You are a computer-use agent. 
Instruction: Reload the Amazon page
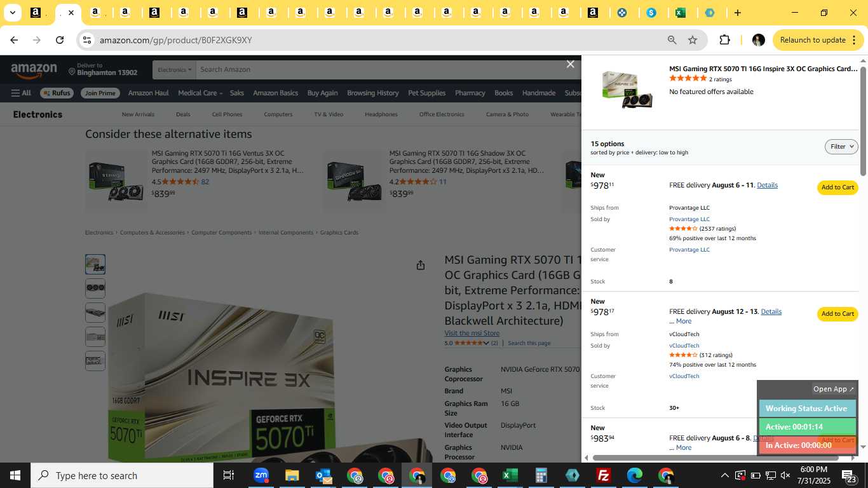pos(60,40)
